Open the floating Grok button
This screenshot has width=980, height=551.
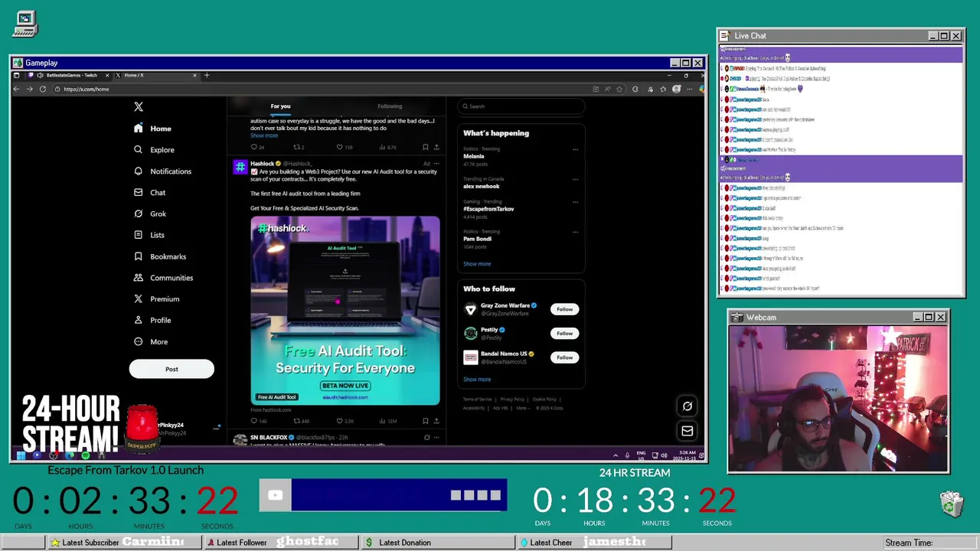[x=688, y=406]
